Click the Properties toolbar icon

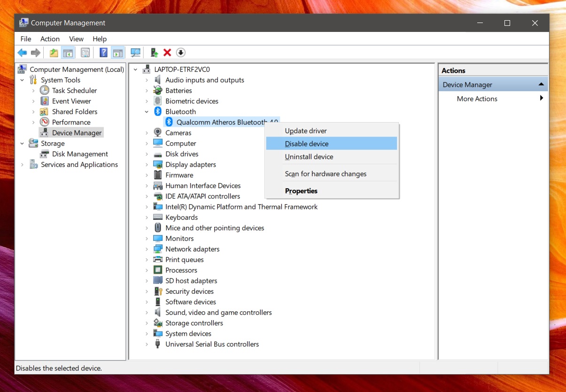pyautogui.click(x=85, y=53)
